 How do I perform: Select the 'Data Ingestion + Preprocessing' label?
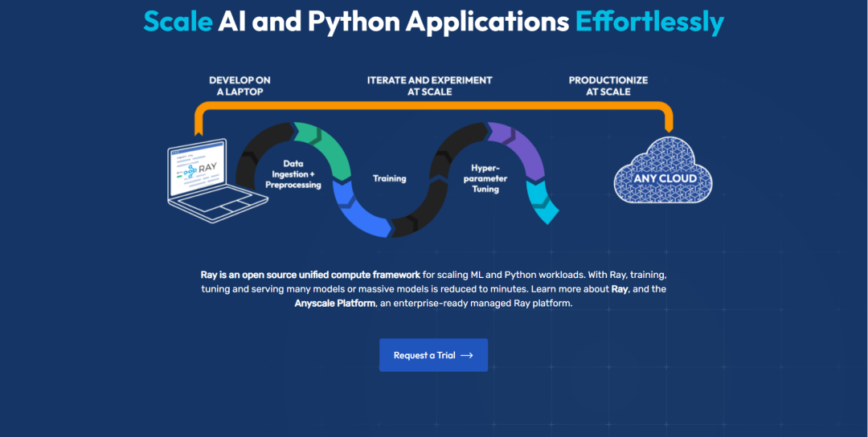[293, 174]
